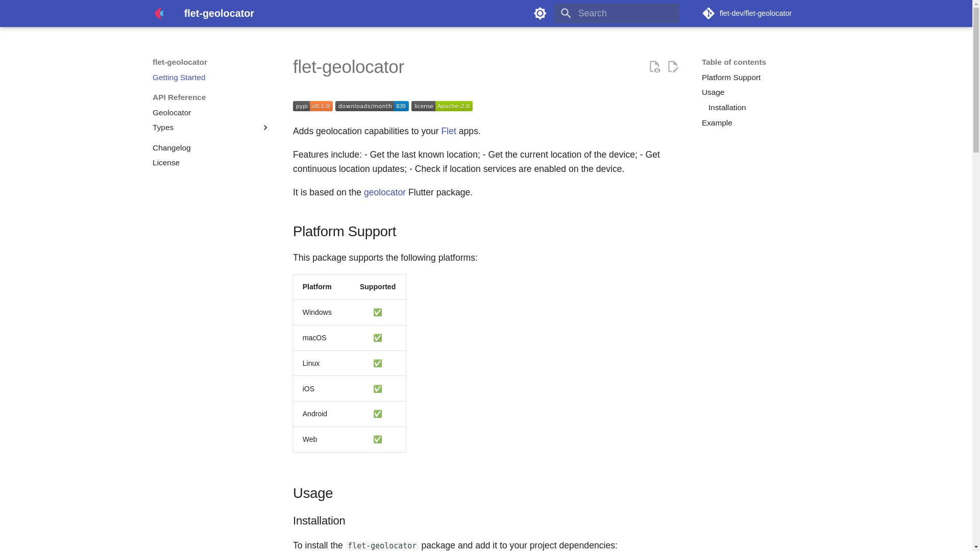Click the flet-geolocator page title heading
Screen dimensions: 980x551
[x=349, y=67]
